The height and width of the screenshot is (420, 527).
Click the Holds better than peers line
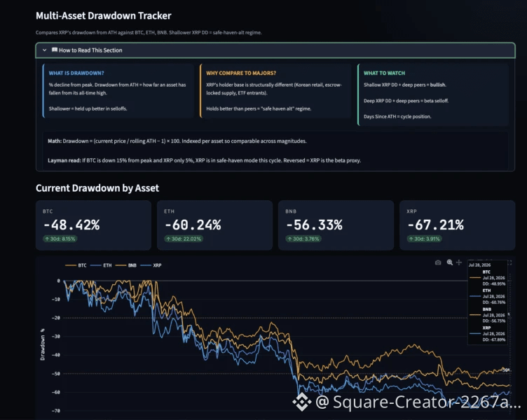click(259, 108)
